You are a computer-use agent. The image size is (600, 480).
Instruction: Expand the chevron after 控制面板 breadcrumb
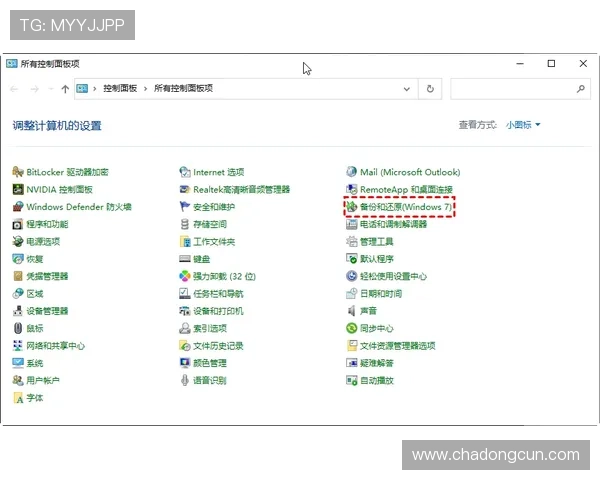tap(145, 89)
